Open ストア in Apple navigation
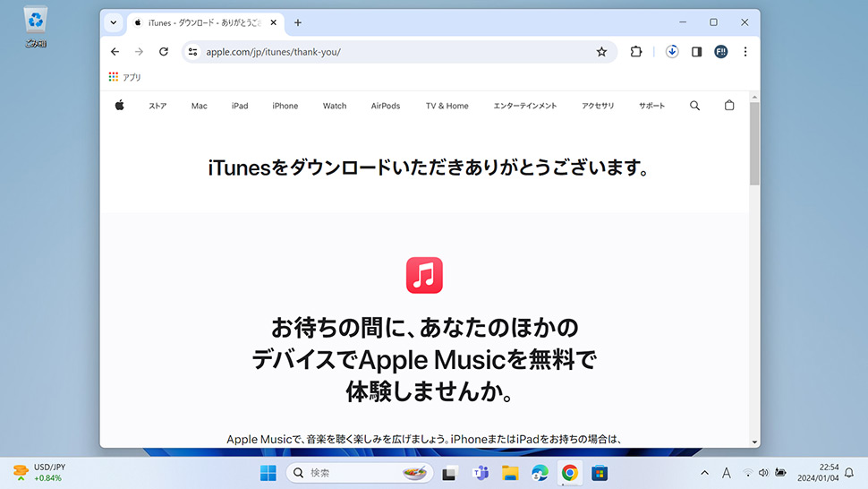Screen dimensions: 868x489 coord(157,106)
